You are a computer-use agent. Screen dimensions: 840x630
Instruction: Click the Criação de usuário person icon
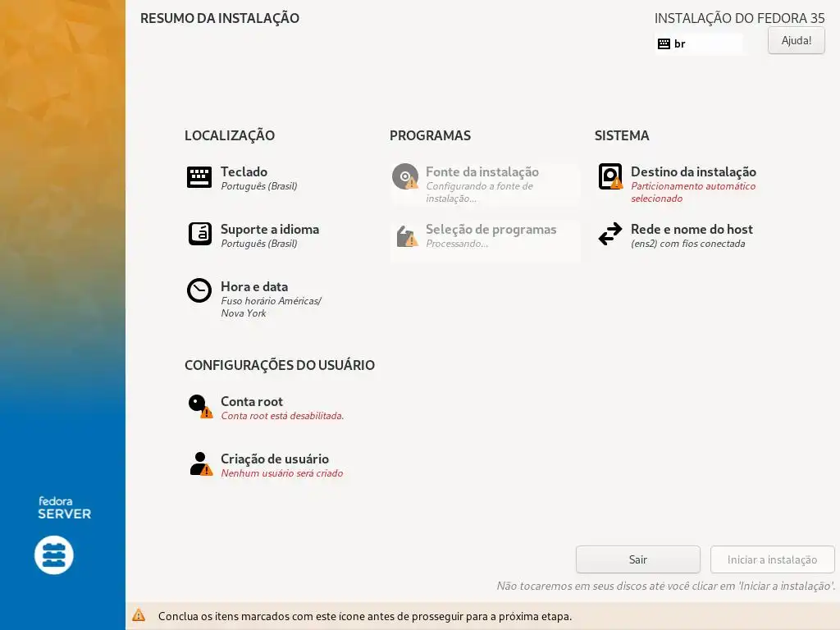[201, 464]
